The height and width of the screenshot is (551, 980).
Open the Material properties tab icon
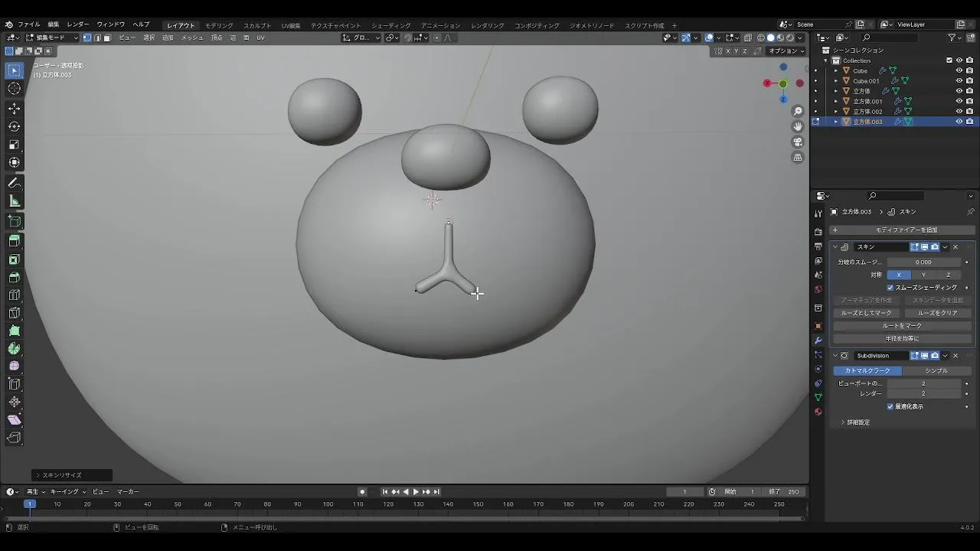[x=818, y=412]
